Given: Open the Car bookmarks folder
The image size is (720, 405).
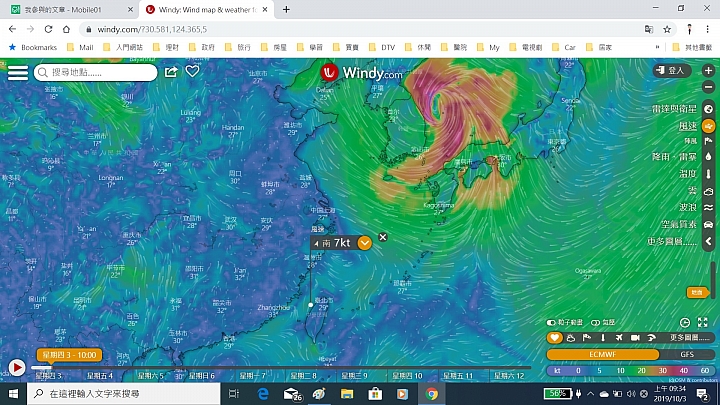Looking at the screenshot, I should (564, 47).
